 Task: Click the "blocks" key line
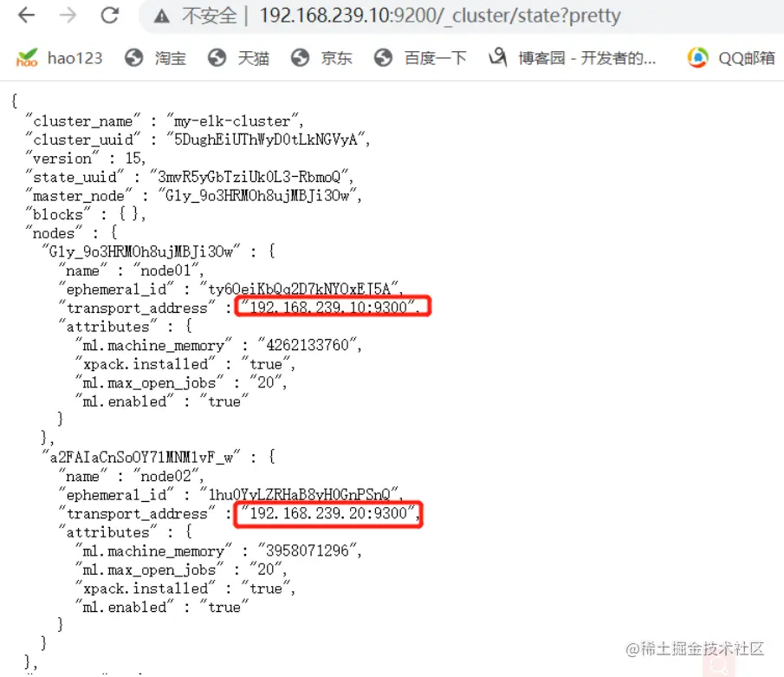pyautogui.click(x=86, y=215)
